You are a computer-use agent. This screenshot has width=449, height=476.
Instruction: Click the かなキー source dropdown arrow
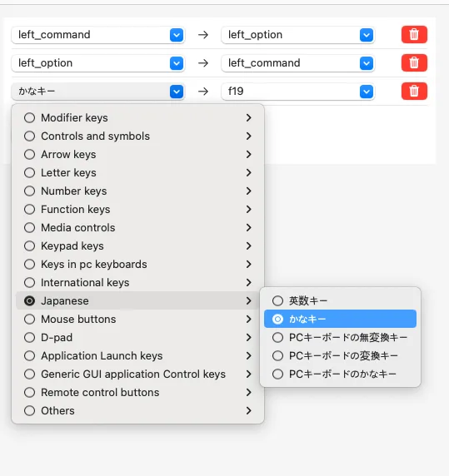(x=177, y=92)
